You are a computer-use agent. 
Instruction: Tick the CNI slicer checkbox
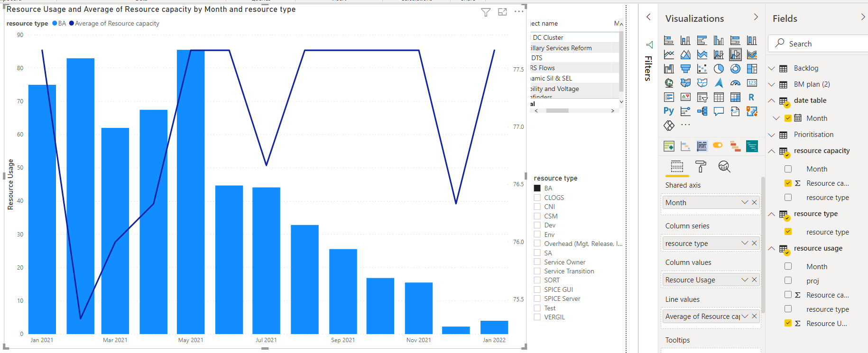pyautogui.click(x=537, y=207)
